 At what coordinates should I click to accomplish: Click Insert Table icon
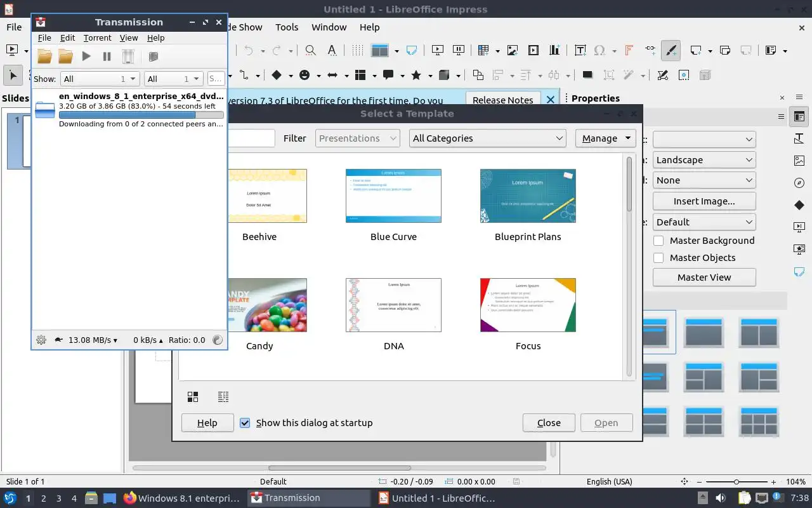(x=483, y=50)
